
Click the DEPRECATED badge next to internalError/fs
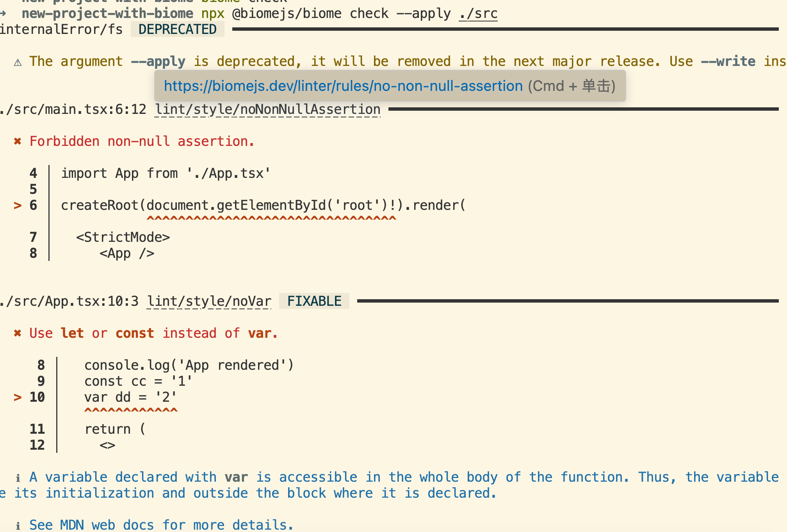(x=178, y=29)
